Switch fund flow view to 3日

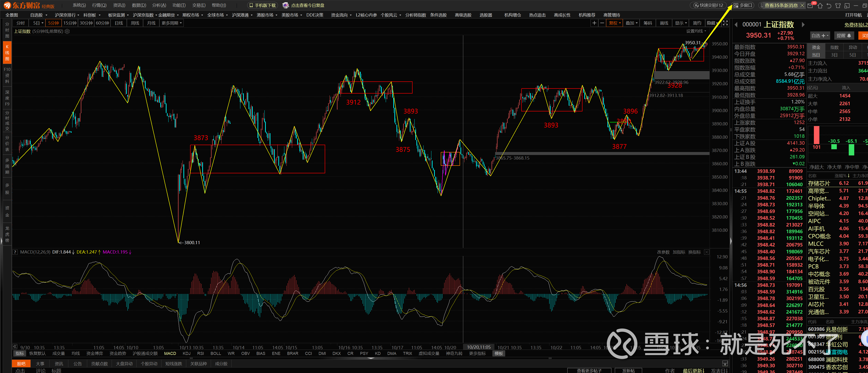tap(834, 55)
